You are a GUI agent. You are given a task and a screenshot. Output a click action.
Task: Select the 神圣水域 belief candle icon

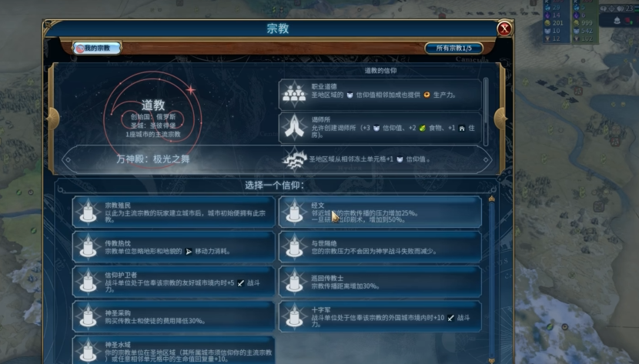click(88, 350)
